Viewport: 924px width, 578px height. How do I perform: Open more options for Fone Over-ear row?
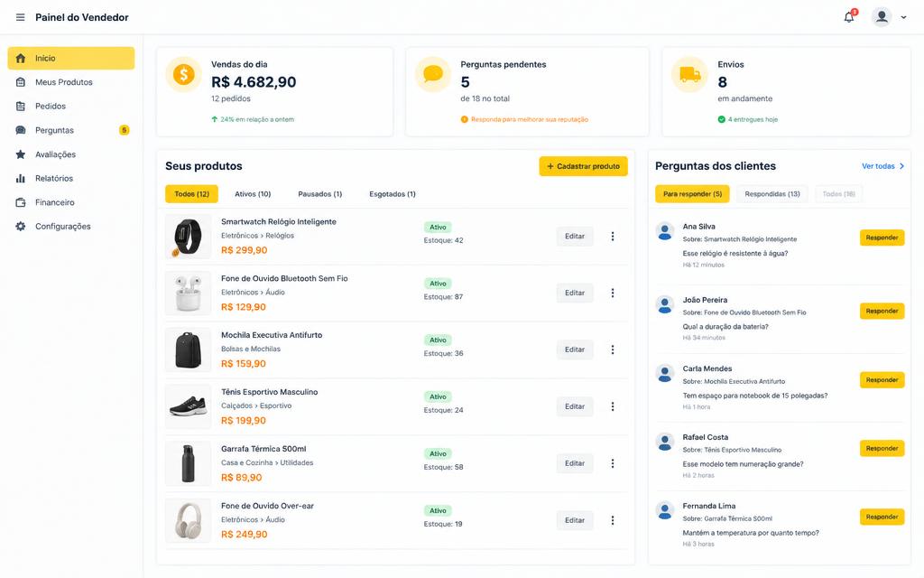tap(613, 520)
